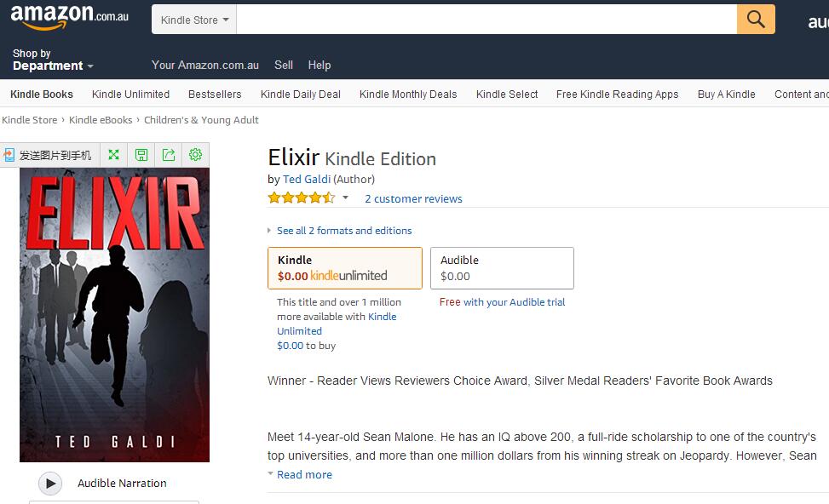Screen dimensions: 829x504
Task: Play the Audible Narration sample
Action: [50, 484]
